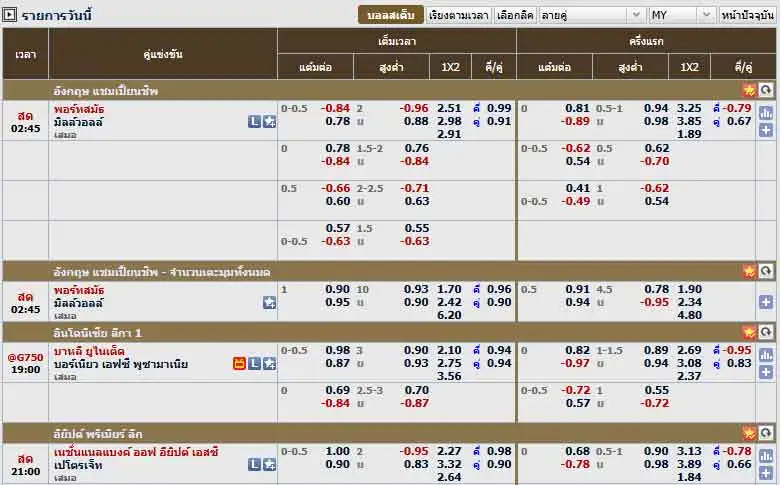Favorite the อังกฤษ แชมเปียนชิพ league with star
Image resolution: width=780 pixels, height=485 pixels.
749,90
